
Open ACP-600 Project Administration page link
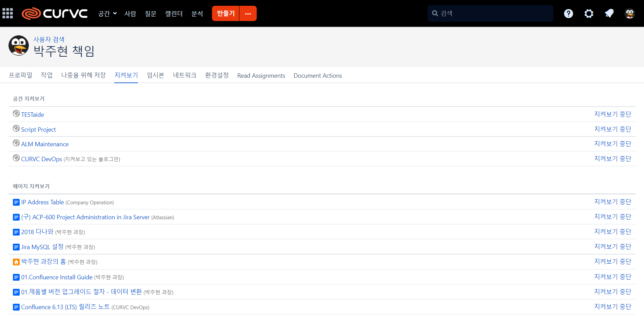pyautogui.click(x=85, y=217)
